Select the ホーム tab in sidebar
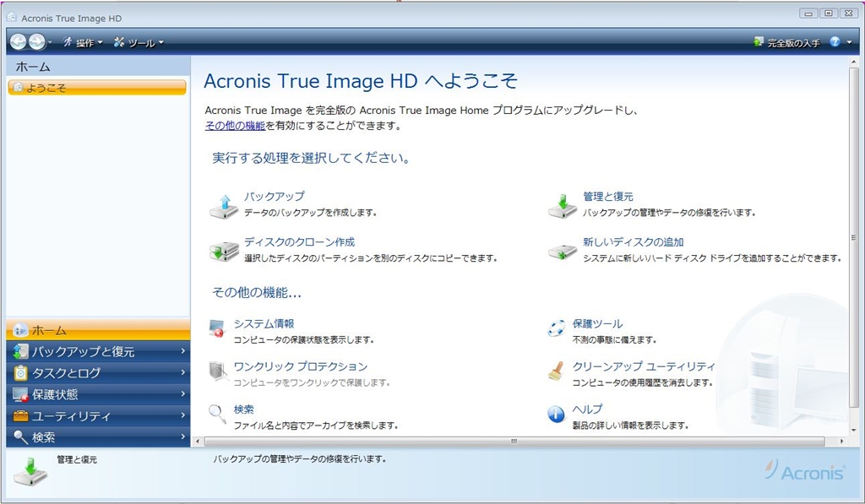Viewport: 865px width, 504px height. click(x=98, y=330)
